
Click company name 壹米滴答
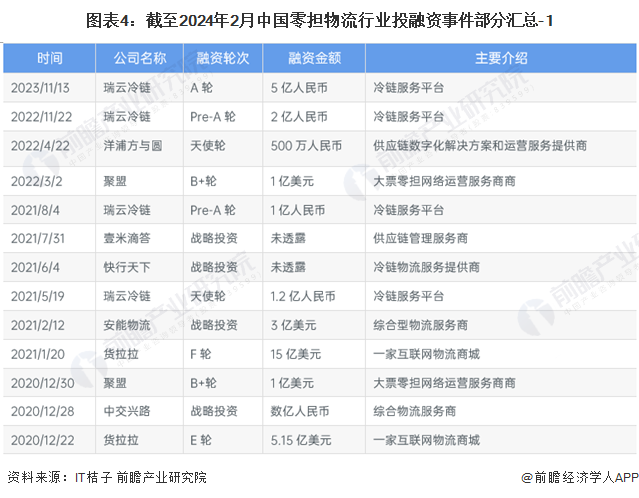[127, 238]
